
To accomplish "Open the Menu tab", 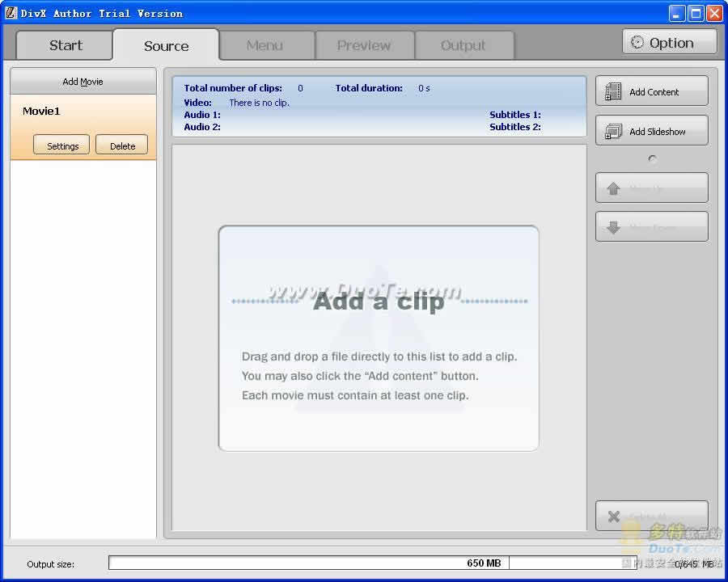I will [x=265, y=45].
